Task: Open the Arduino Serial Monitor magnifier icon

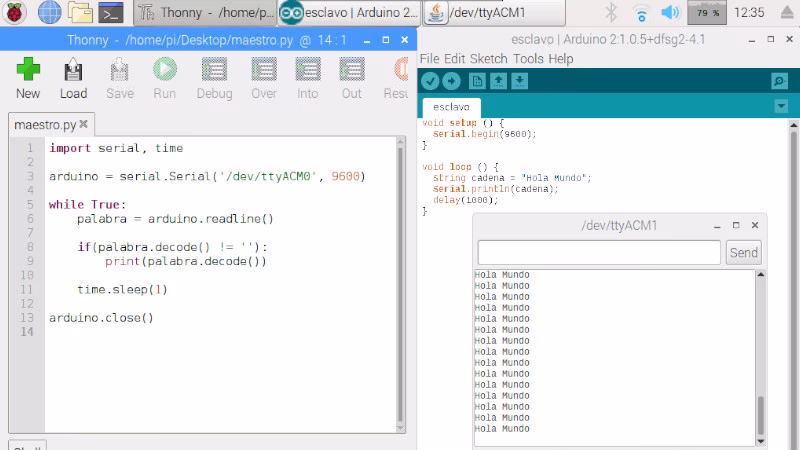Action: 779,81
